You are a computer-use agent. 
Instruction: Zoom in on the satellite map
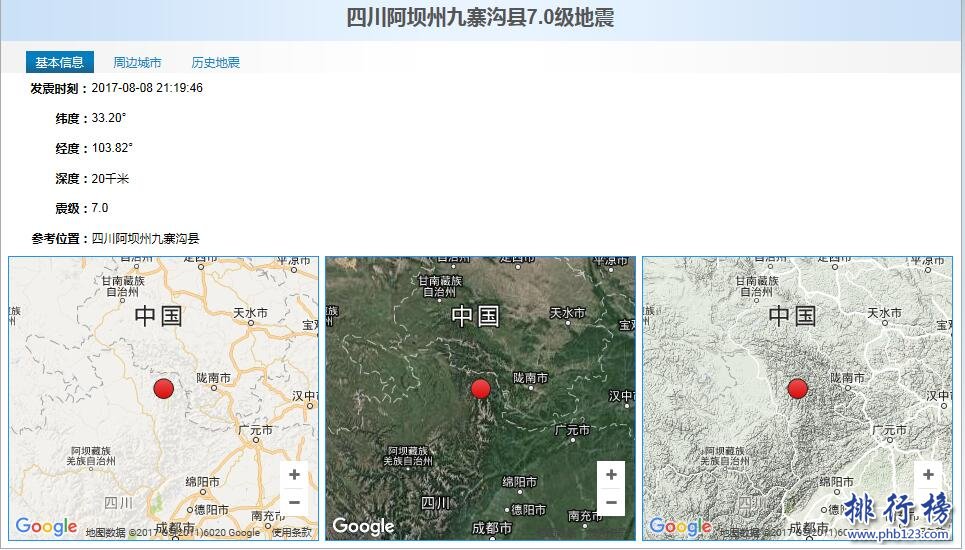point(611,475)
